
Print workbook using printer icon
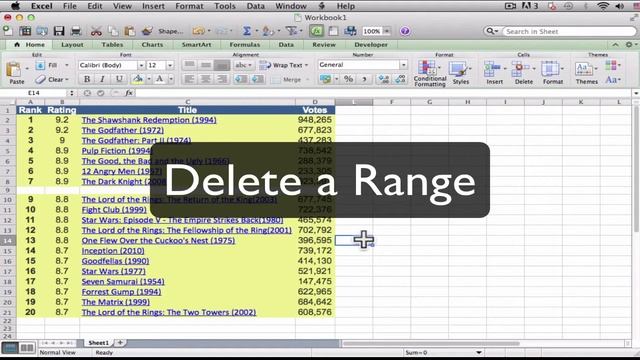click(76, 31)
